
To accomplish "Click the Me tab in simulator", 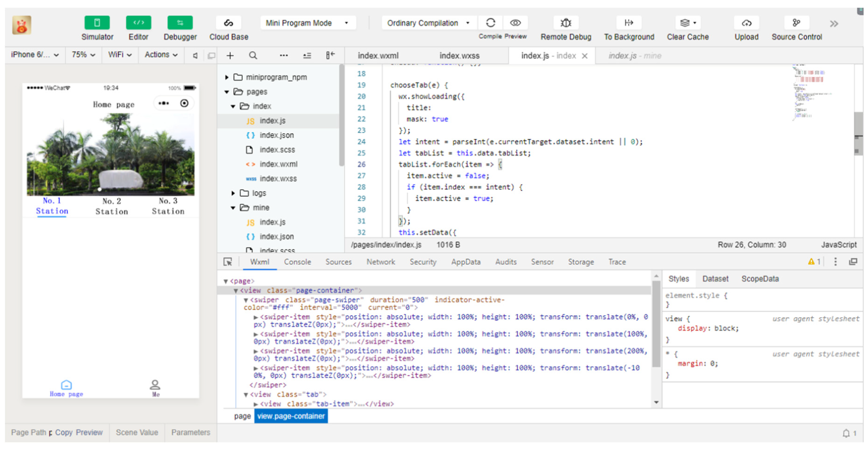I will [155, 388].
